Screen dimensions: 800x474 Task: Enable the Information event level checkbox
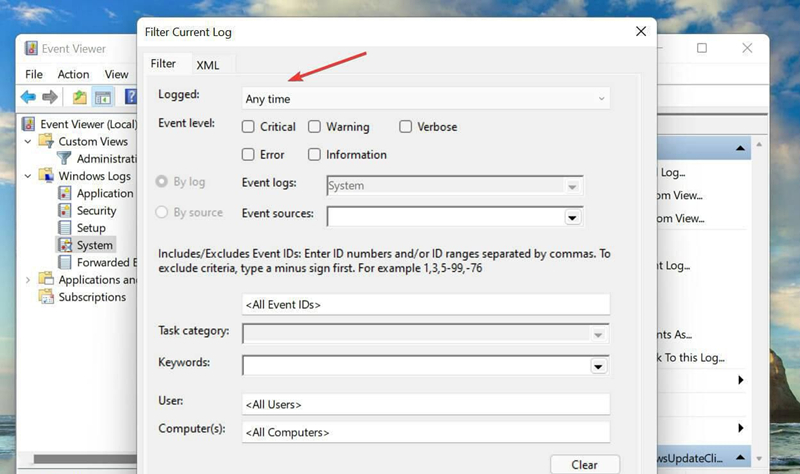pos(314,155)
